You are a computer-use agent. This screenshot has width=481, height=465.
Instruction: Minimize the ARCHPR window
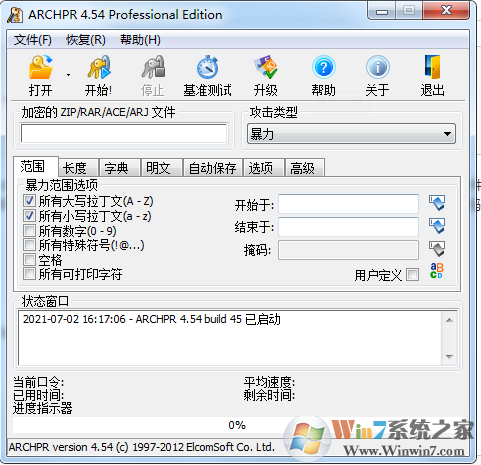[x=382, y=11]
